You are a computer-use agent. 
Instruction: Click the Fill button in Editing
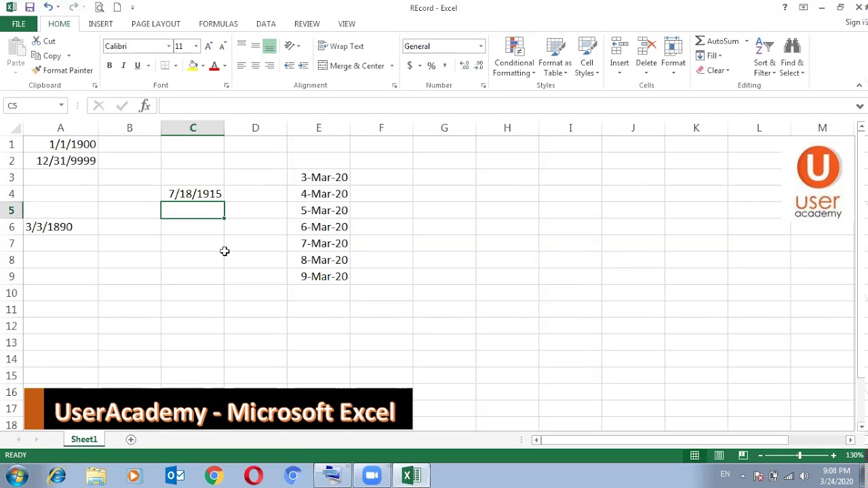(709, 56)
